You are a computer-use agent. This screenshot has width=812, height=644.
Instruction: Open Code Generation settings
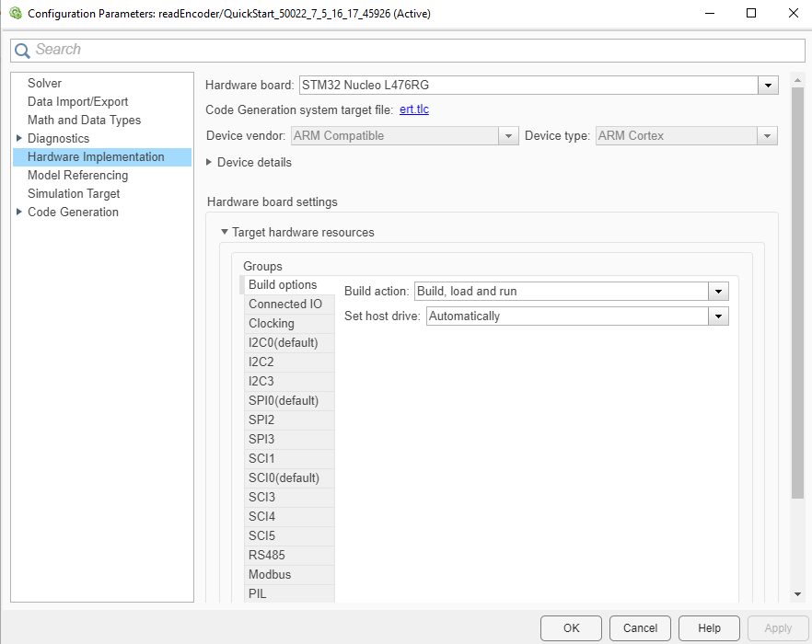(73, 212)
